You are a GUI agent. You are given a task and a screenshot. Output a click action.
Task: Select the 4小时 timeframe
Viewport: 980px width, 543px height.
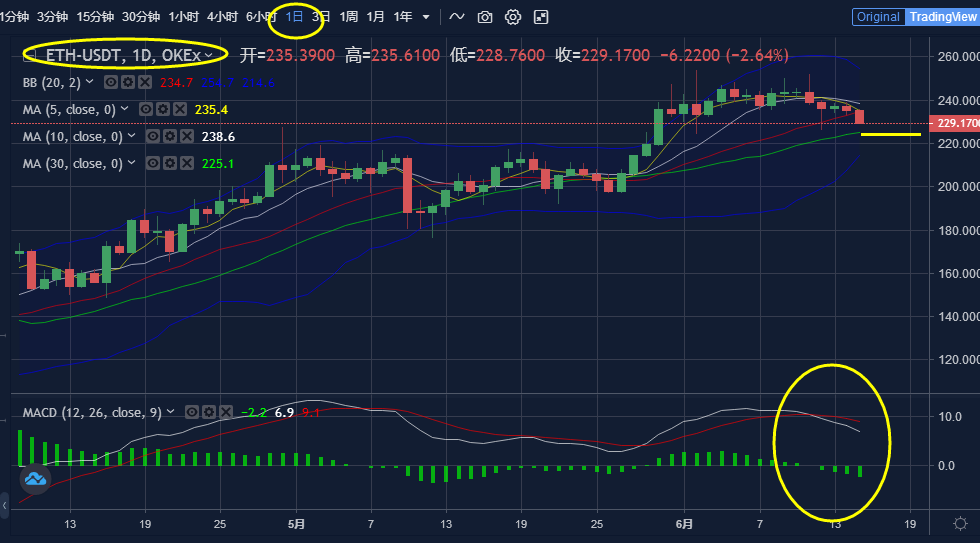click(222, 17)
